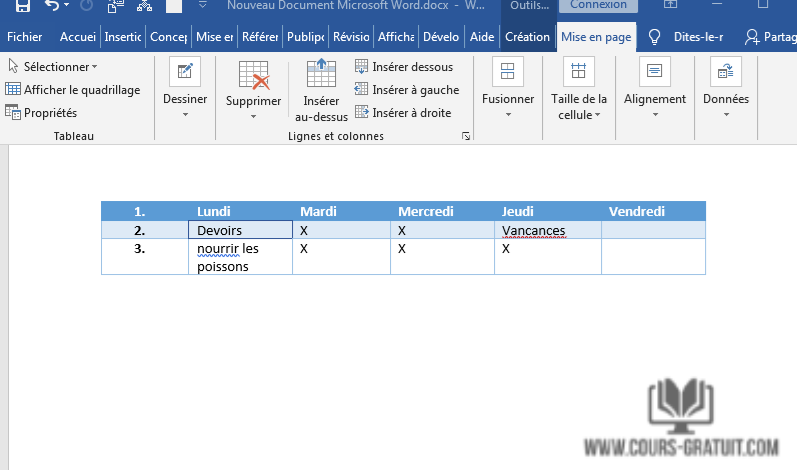Expand the Alignement dropdown

pyautogui.click(x=654, y=99)
